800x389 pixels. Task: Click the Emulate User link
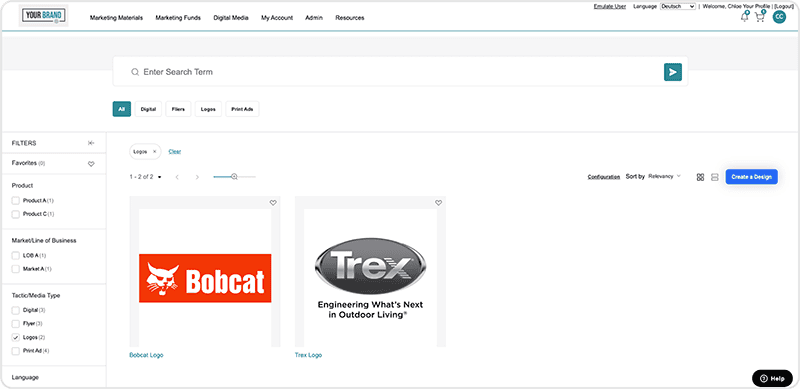click(610, 6)
